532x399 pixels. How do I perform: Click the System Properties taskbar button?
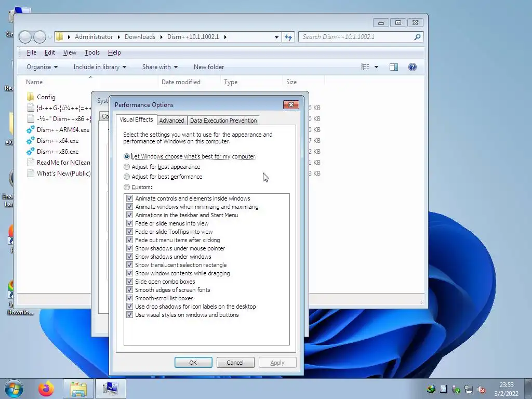(110, 389)
